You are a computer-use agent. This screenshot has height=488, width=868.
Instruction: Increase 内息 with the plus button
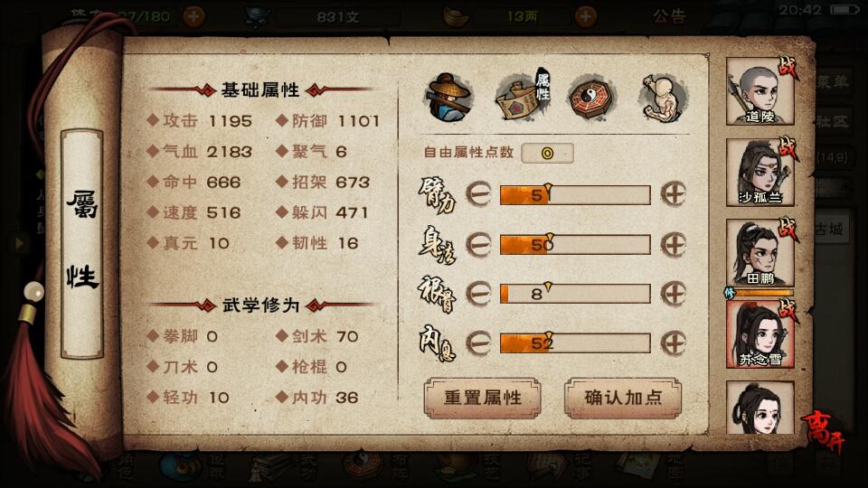673,343
